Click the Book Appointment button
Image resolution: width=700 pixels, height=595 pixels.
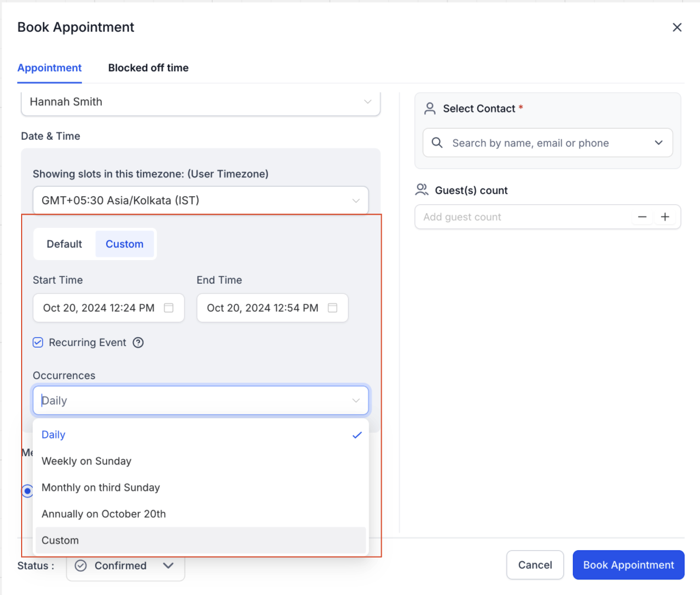(x=629, y=565)
